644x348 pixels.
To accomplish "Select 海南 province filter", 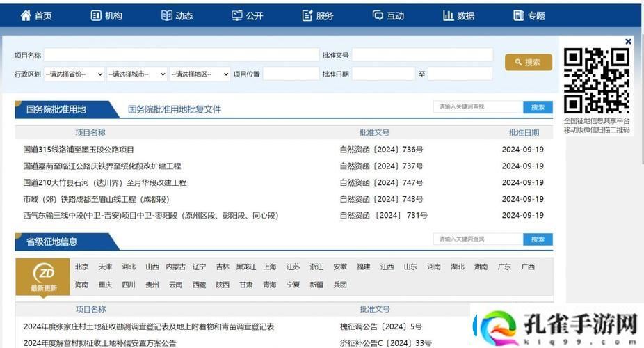I will (x=82, y=285).
